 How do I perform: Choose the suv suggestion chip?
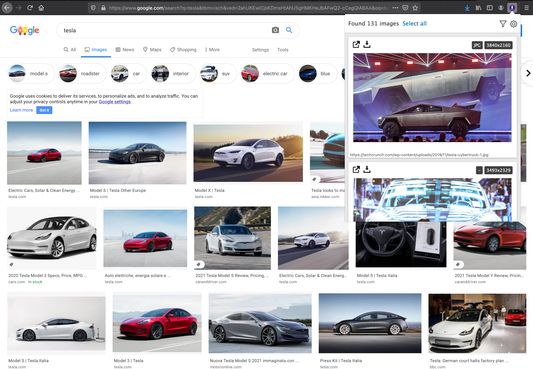pyautogui.click(x=217, y=73)
